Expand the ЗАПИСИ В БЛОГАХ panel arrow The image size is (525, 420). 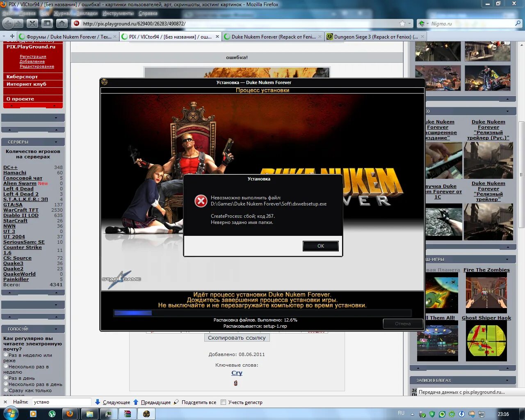tap(507, 380)
